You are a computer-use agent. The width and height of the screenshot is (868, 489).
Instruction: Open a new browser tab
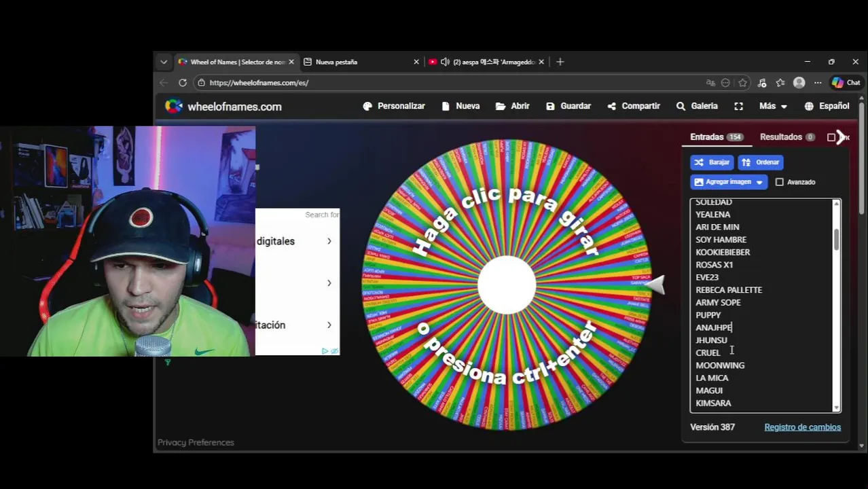(x=560, y=62)
